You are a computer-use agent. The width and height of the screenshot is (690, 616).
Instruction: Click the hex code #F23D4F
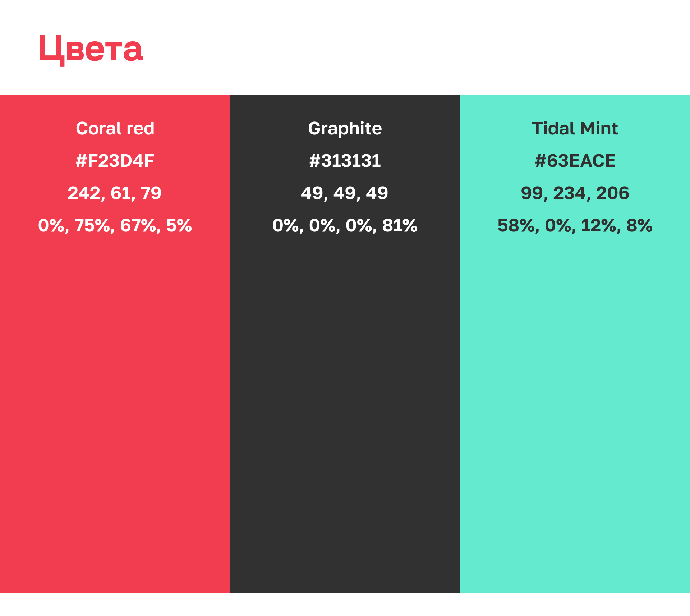[x=115, y=161]
